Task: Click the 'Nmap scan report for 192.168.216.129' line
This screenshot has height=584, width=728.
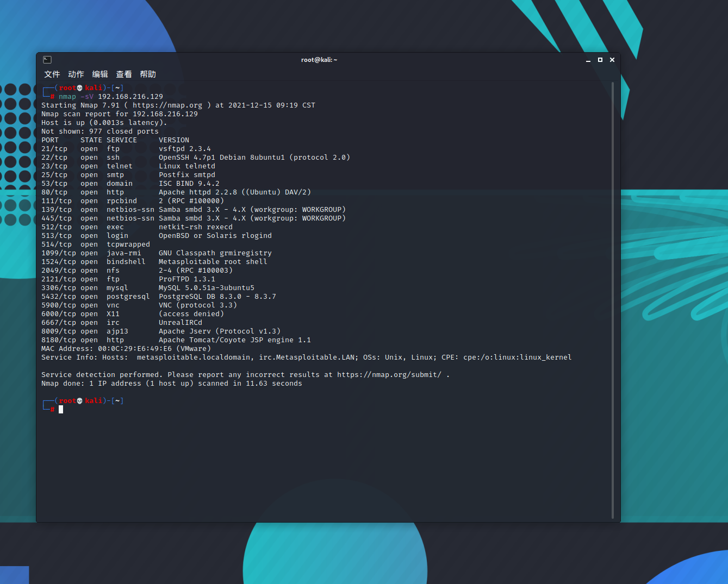Action: click(x=120, y=114)
